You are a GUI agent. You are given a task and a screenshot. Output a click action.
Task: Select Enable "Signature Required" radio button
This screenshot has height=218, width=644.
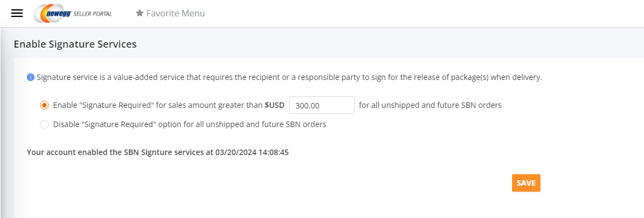(44, 105)
